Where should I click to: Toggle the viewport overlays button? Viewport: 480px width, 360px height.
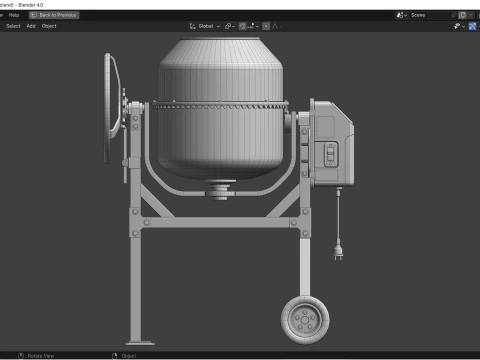[472, 26]
